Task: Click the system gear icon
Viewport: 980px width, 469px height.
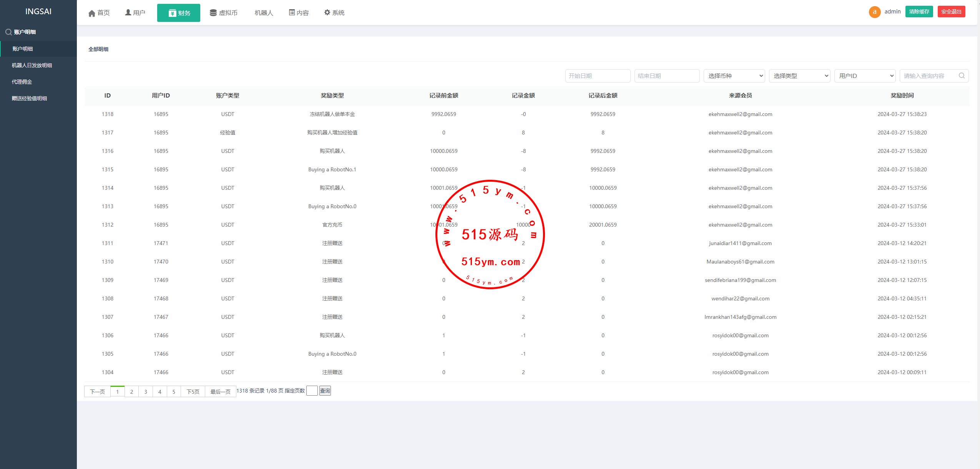Action: 327,13
